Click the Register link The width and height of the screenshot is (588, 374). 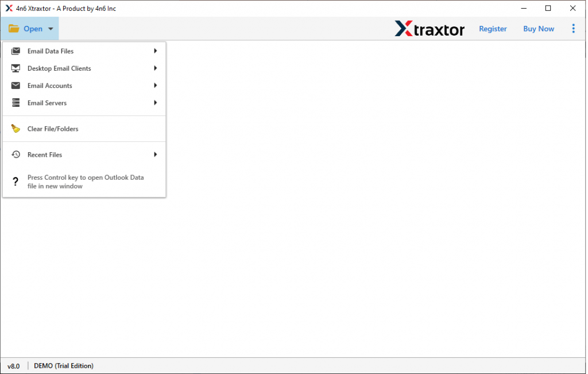(x=493, y=28)
